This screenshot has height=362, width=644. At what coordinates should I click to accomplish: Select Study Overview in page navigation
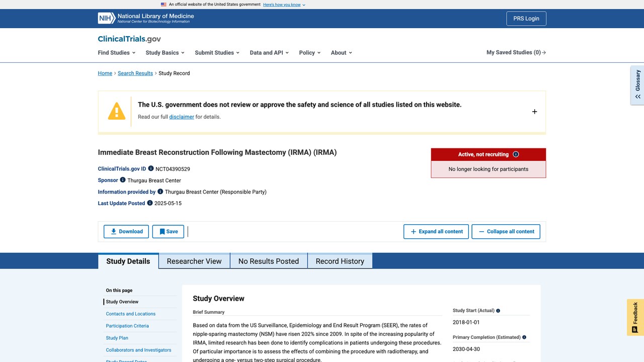[122, 302]
